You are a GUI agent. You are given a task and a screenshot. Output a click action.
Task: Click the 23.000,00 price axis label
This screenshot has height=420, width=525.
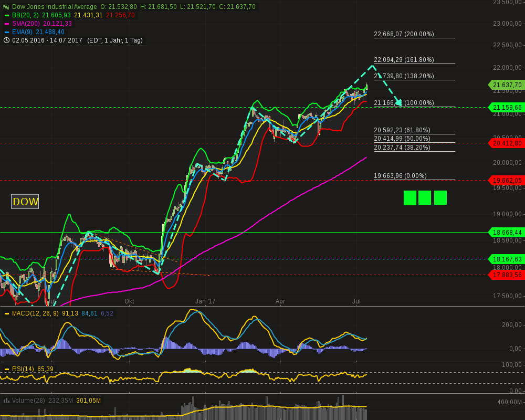point(507,24)
